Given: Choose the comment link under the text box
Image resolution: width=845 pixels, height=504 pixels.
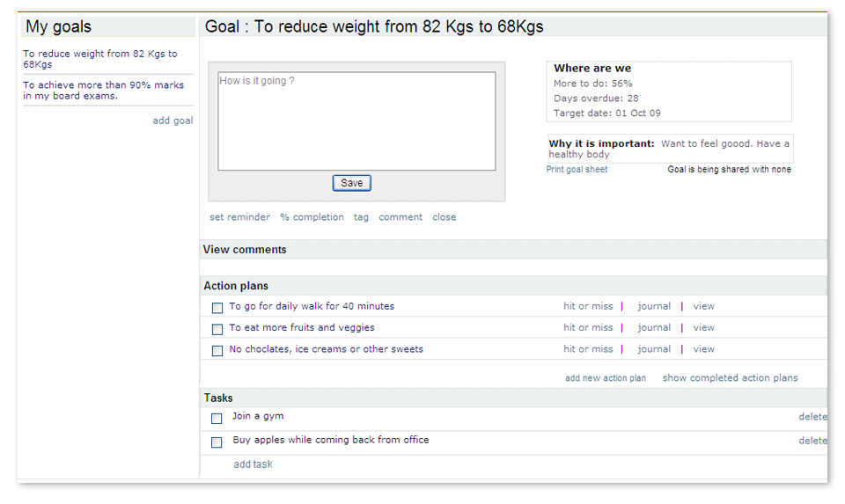Looking at the screenshot, I should point(400,217).
